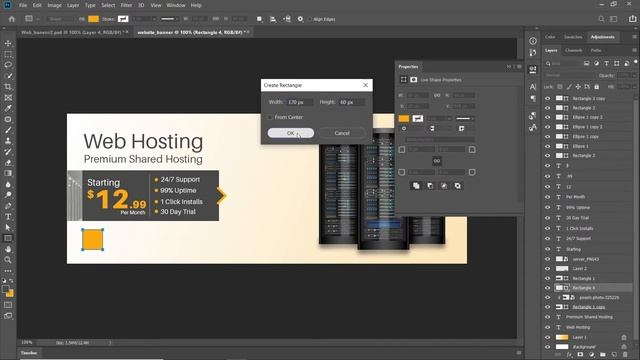Image resolution: width=640 pixels, height=360 pixels.
Task: Open the Window menu
Action: click(176, 5)
